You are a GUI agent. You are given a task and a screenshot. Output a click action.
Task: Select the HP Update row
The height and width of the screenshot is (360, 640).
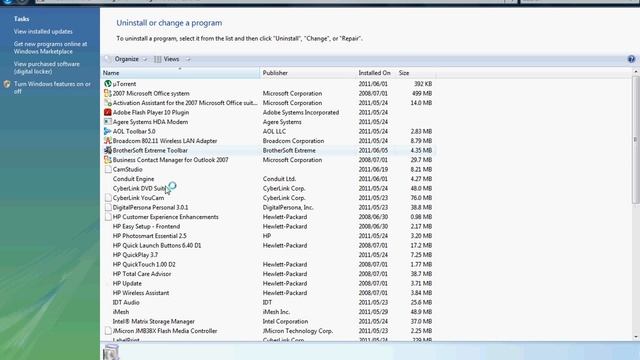click(x=269, y=283)
